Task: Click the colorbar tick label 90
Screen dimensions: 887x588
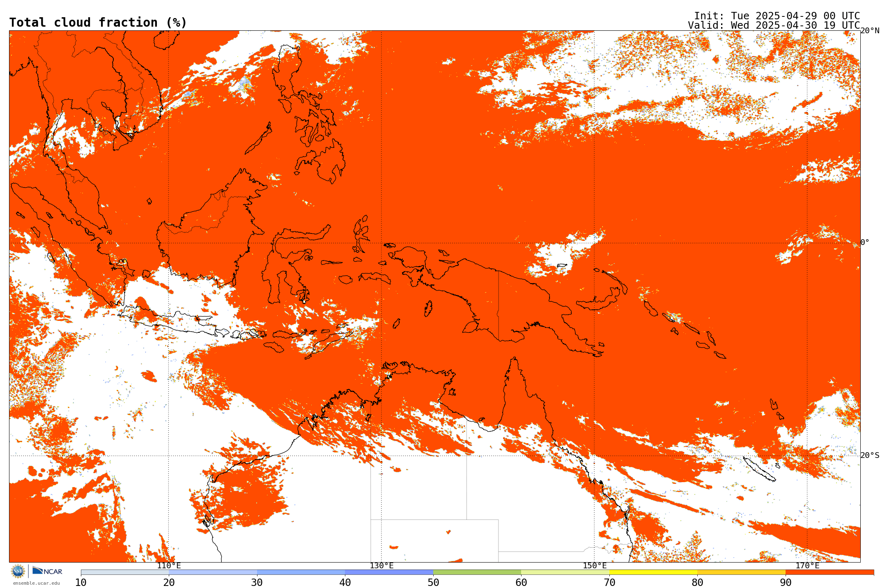Action: tap(786, 582)
